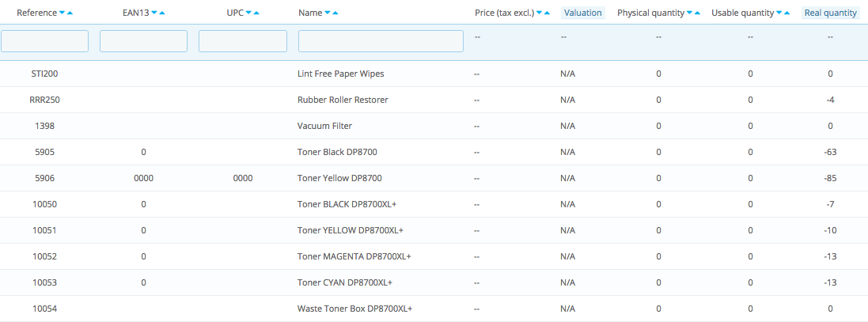Click real quantity -10 for Toner YELLOW DP8700XL+

(x=830, y=230)
